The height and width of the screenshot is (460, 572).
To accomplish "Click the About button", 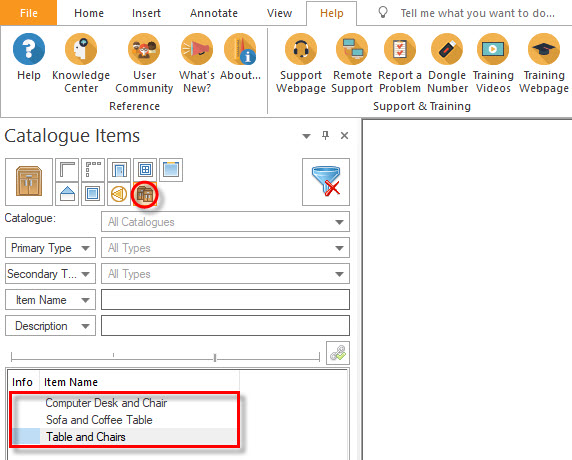I will pyautogui.click(x=240, y=57).
